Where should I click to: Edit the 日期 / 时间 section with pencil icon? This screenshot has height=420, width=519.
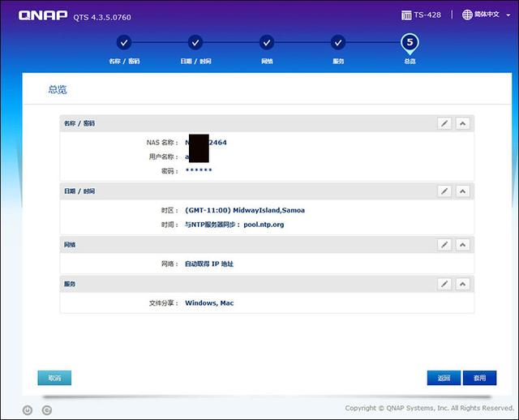[444, 191]
